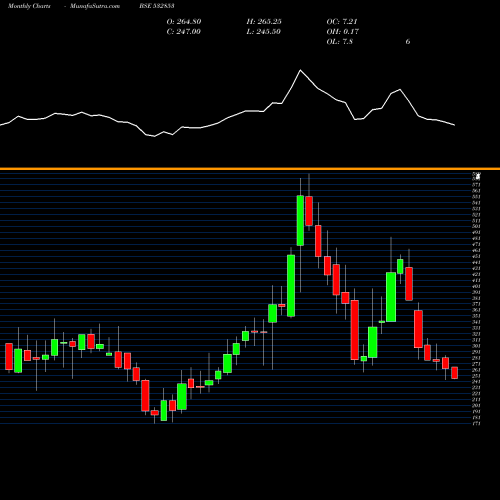Click the 'OC: 7.21' value

point(342,22)
